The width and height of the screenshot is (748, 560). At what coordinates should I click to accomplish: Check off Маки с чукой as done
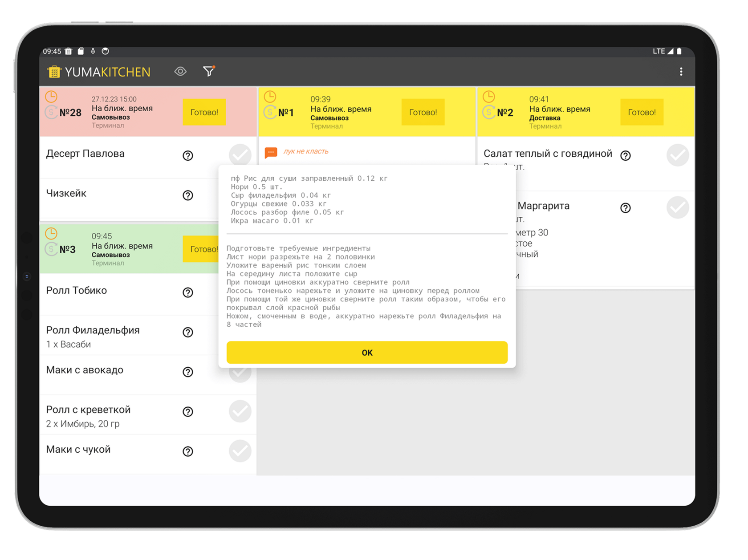[240, 451]
